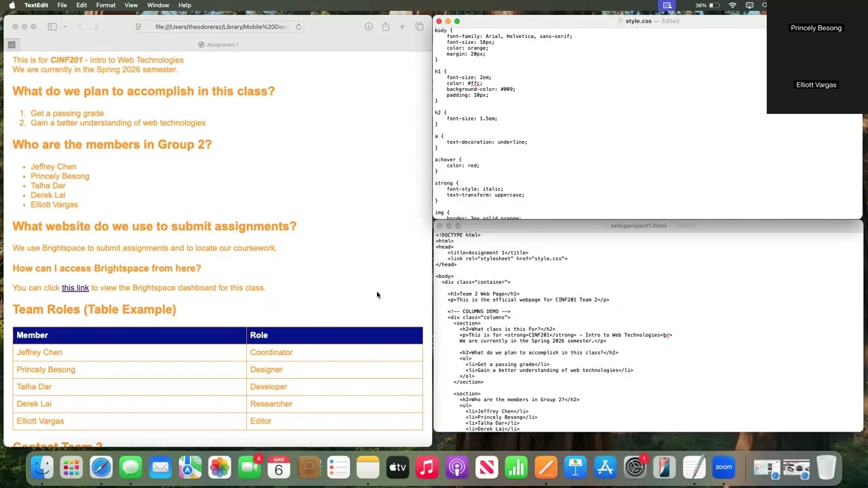
Task: Open Pages app in the Dock
Action: pyautogui.click(x=546, y=467)
